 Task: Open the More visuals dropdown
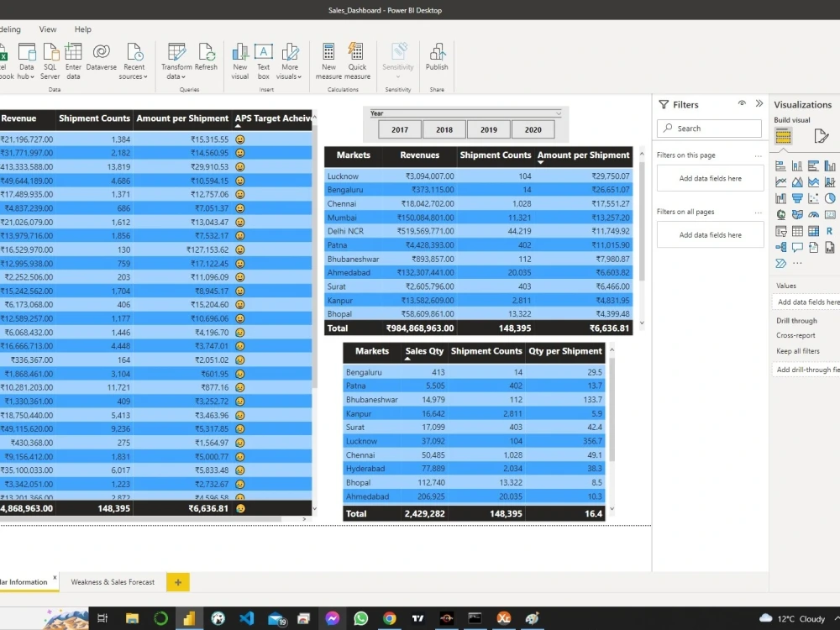click(290, 63)
